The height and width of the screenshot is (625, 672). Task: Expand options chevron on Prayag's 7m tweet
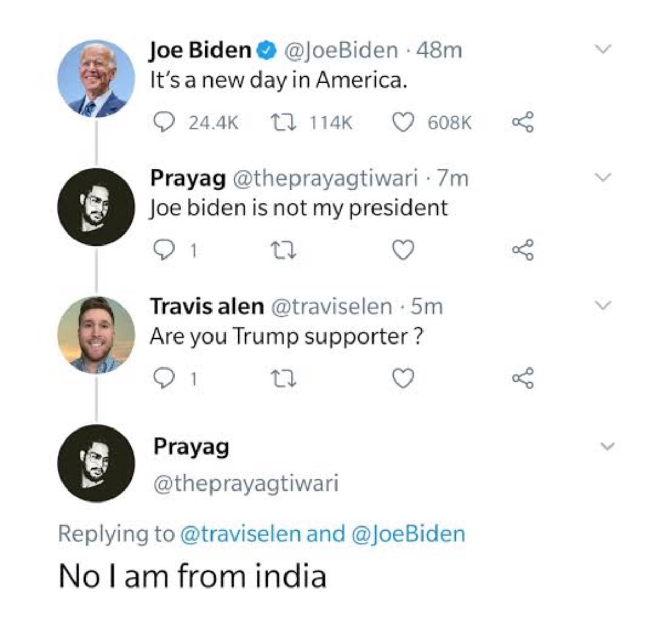point(603,177)
